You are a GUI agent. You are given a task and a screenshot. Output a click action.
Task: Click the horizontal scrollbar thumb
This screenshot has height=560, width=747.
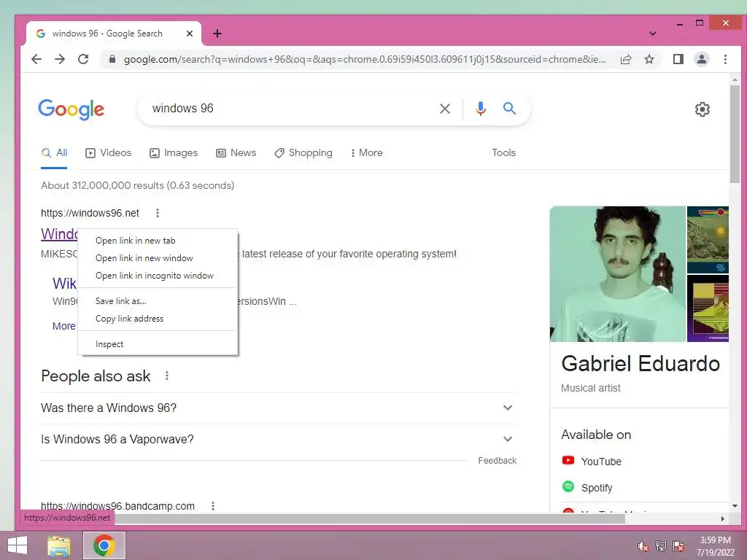pos(370,518)
